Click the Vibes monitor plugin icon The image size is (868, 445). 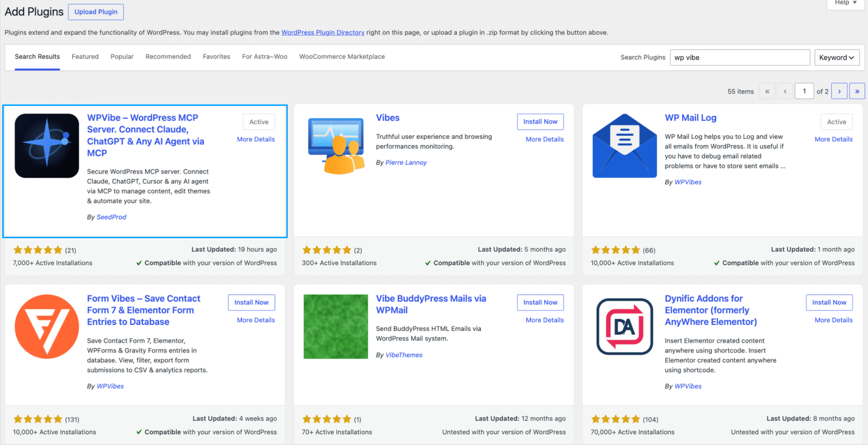[x=336, y=145]
